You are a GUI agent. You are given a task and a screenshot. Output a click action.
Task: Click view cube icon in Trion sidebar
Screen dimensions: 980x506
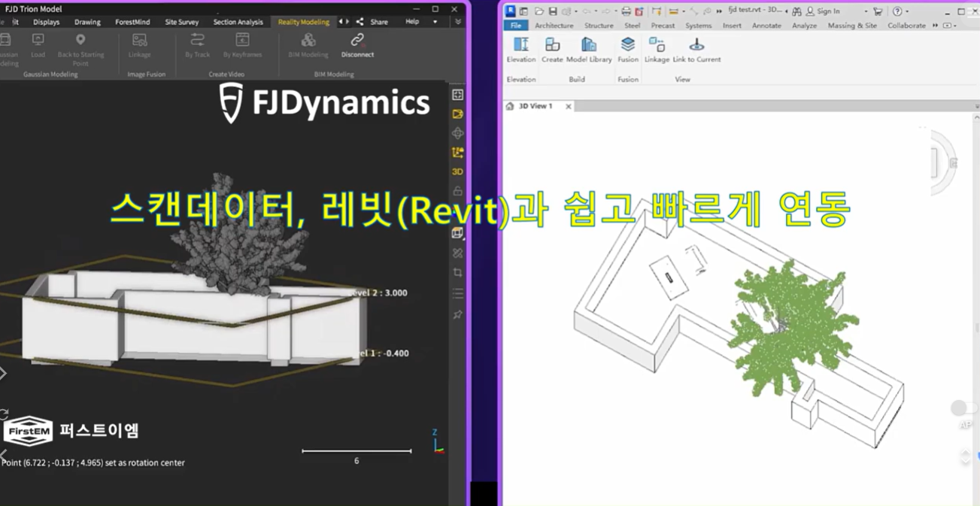point(457,233)
